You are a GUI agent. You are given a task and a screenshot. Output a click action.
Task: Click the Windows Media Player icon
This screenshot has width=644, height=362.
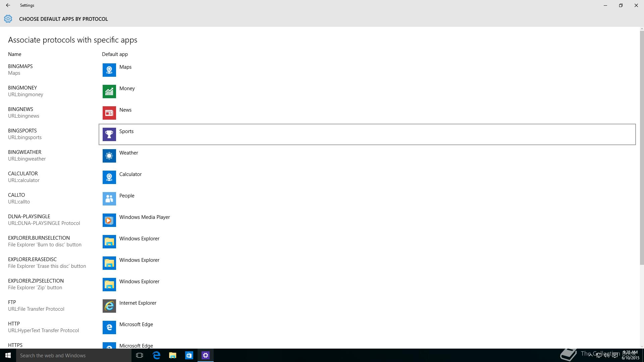(x=109, y=220)
